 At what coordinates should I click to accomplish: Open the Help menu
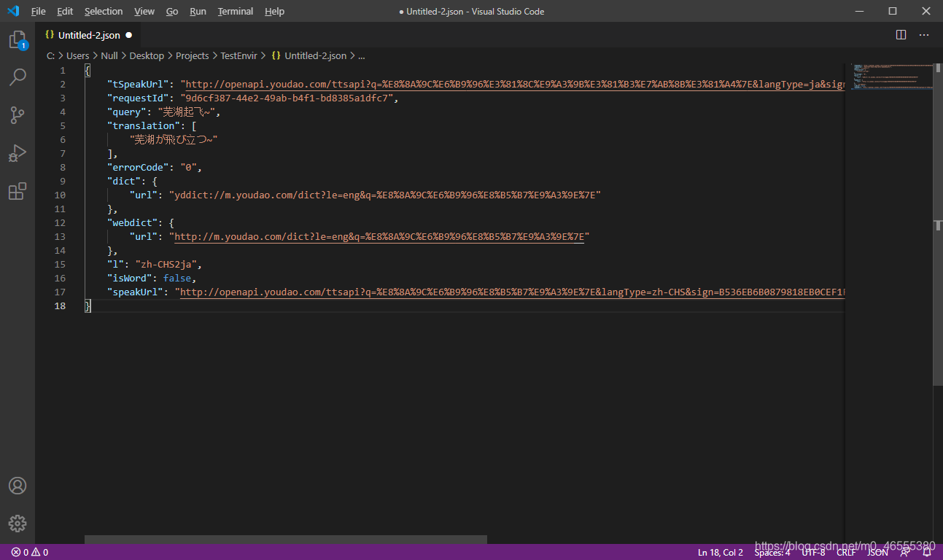275,11
